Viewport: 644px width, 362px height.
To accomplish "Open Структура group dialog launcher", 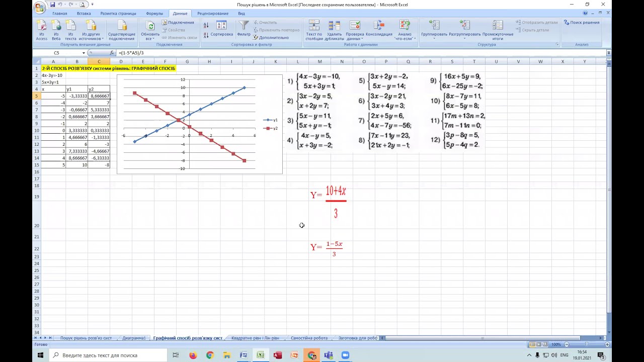I will [x=557, y=45].
